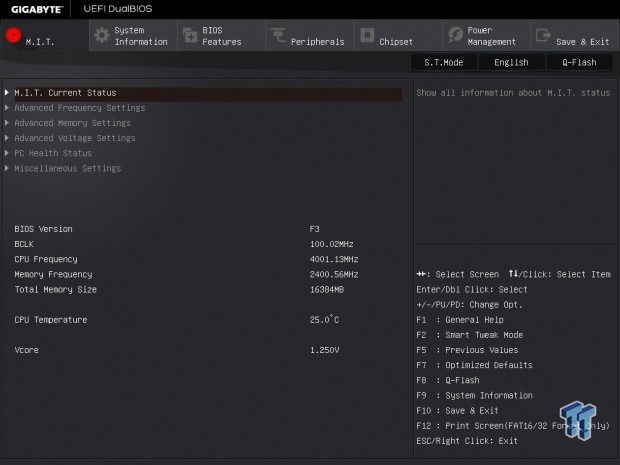This screenshot has height=465, width=620.
Task: Click the F1 General Help hint
Action: point(460,320)
